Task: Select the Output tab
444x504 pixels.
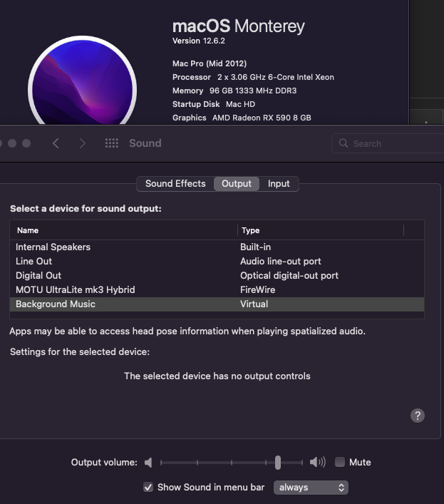Action: pos(237,183)
